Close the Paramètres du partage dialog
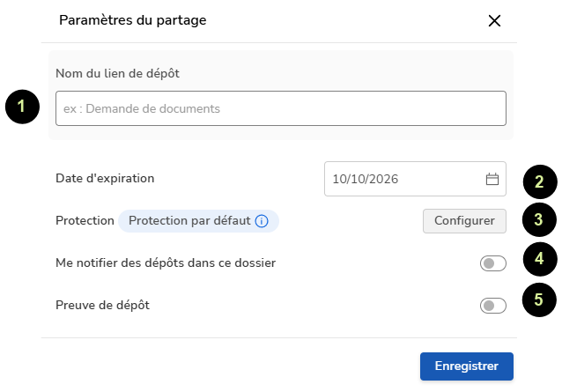 tap(494, 21)
